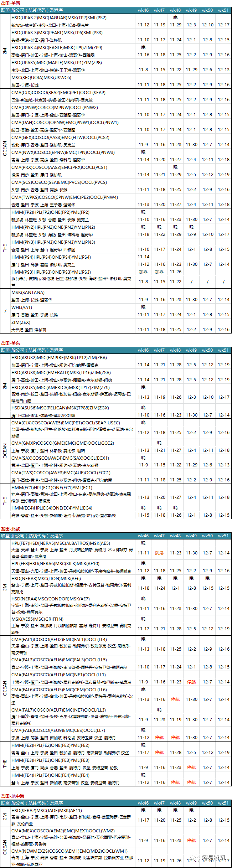The width and height of the screenshot is (232, 868).
Task: Select service HSD(UPAS 4)MSC(EAGLE)MSK(TP9)ZIM(ZP9)
Action: [x=57, y=47]
